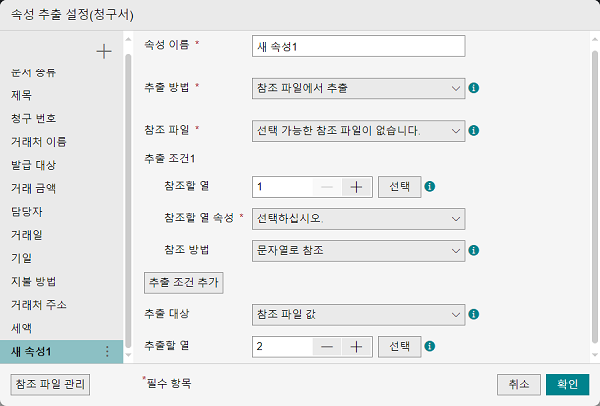Add a new attribute with plus icon

(x=104, y=51)
